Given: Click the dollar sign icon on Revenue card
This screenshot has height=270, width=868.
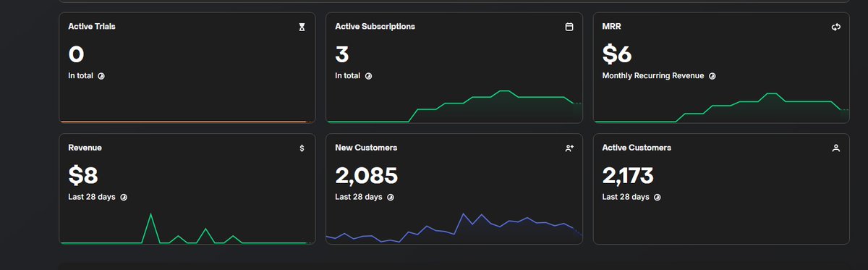Looking at the screenshot, I should pyautogui.click(x=302, y=148).
